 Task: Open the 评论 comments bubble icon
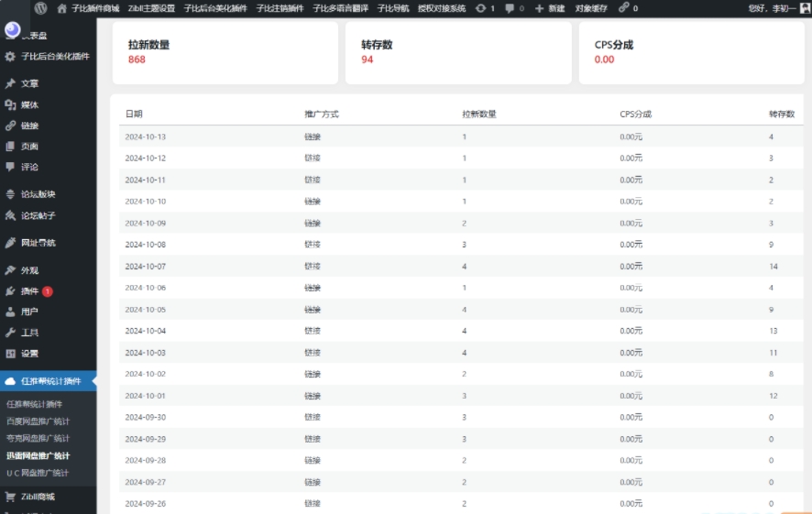click(11, 167)
